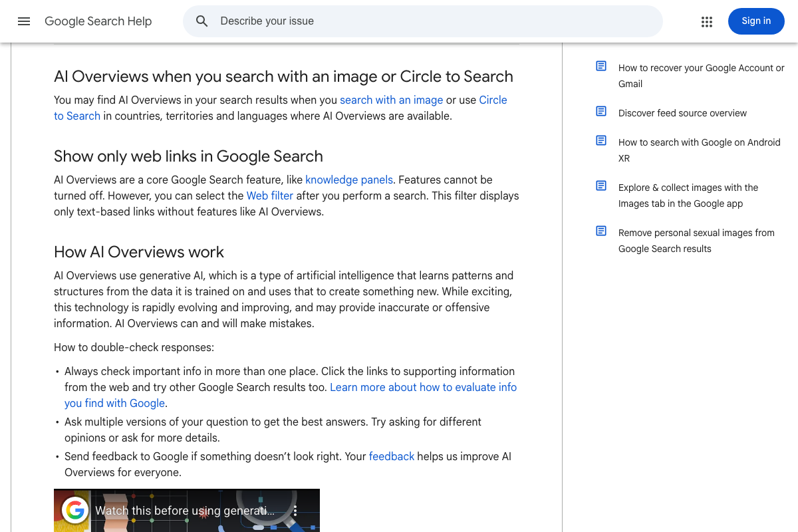
Task: Follow the 'feedback' link
Action: pos(392,456)
